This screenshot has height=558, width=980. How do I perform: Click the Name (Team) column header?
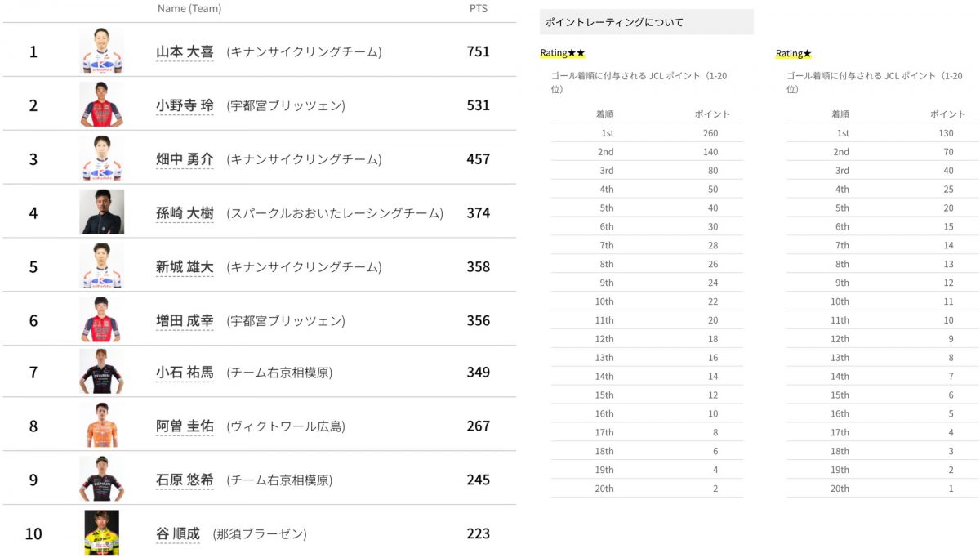(189, 8)
